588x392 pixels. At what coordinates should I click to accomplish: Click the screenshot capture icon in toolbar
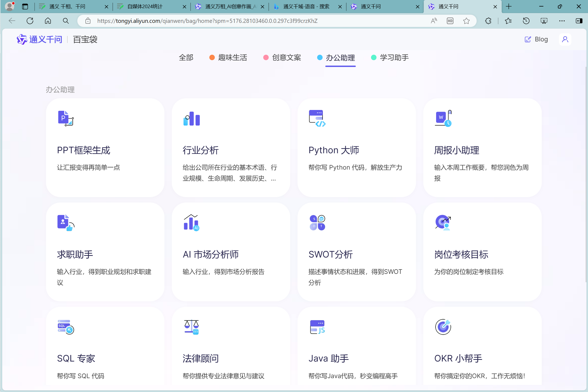pos(544,21)
